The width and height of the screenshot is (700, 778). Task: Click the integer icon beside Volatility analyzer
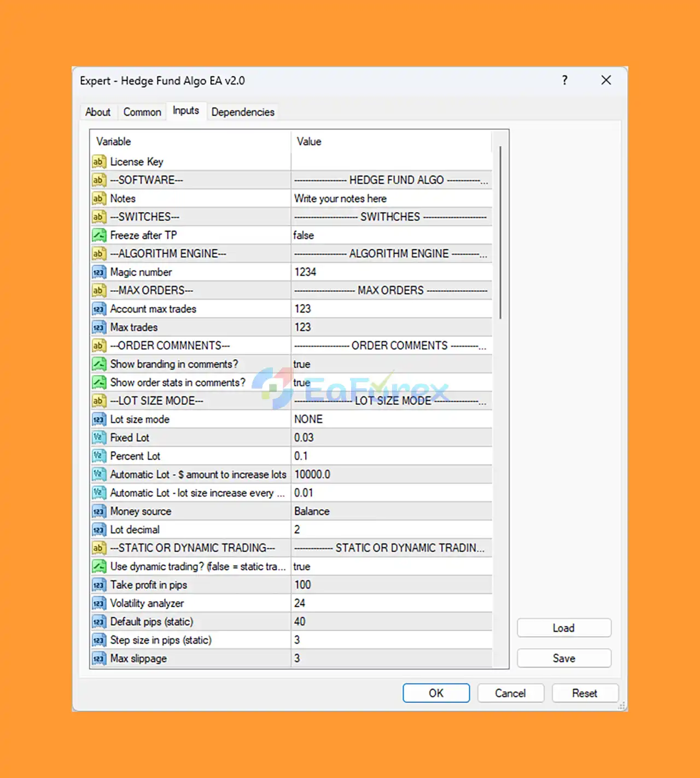pyautogui.click(x=98, y=604)
